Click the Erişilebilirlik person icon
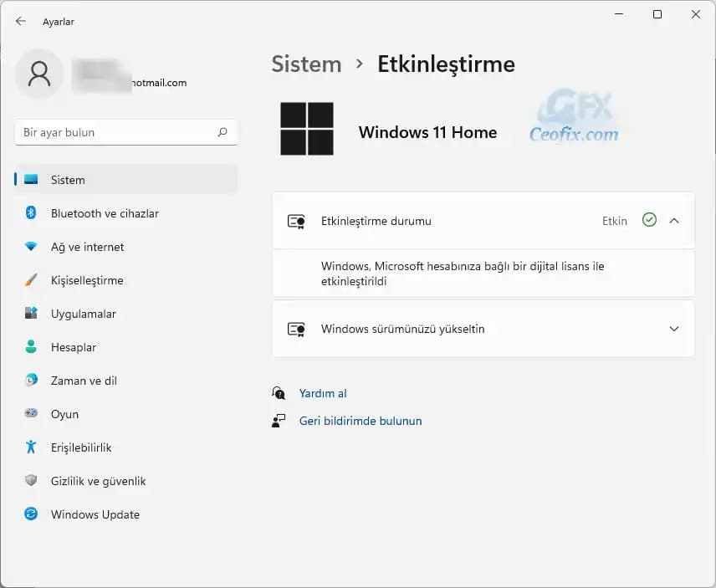Screen dimensions: 716x588 click(31, 447)
